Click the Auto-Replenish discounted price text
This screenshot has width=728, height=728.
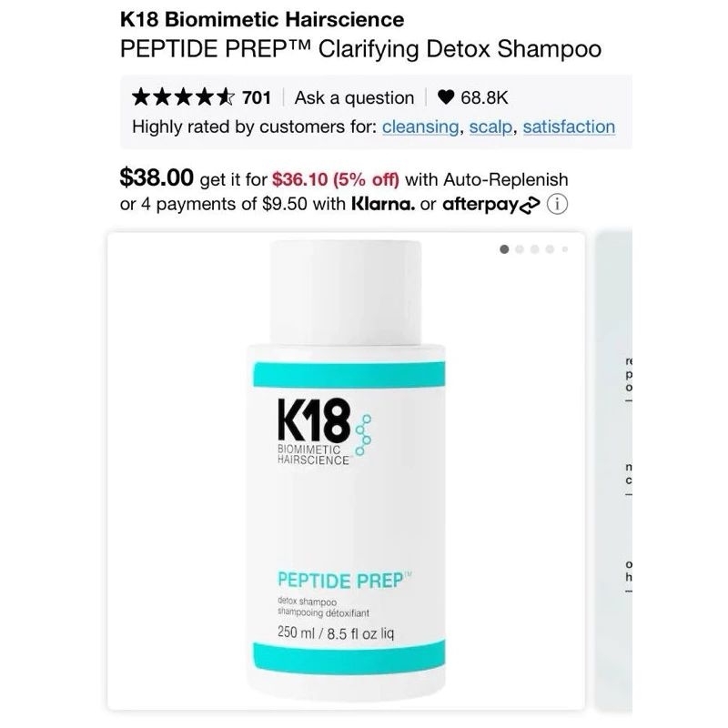pos(335,179)
